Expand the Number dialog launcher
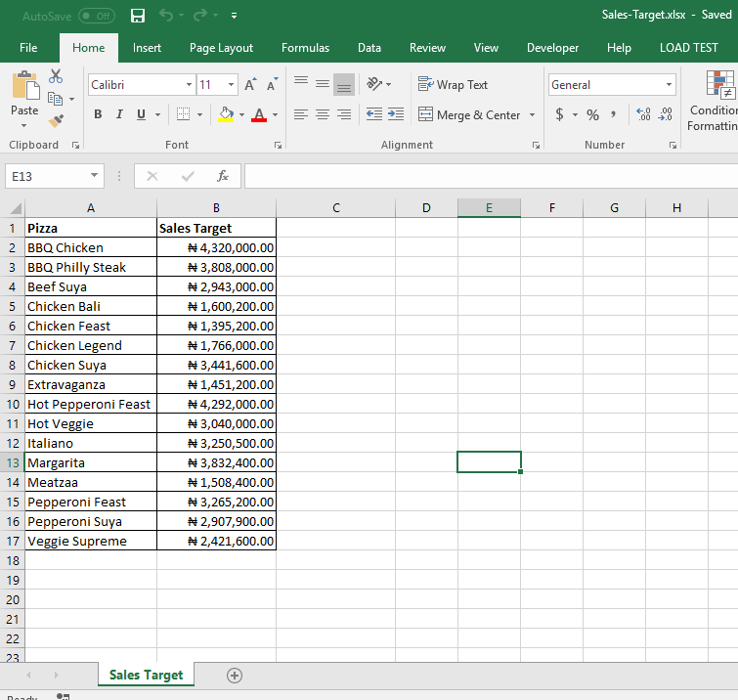The image size is (738, 700). pyautogui.click(x=673, y=146)
